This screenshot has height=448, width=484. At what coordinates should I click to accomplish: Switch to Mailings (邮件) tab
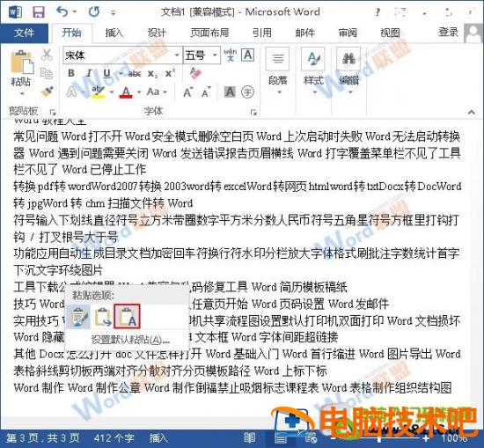305,33
